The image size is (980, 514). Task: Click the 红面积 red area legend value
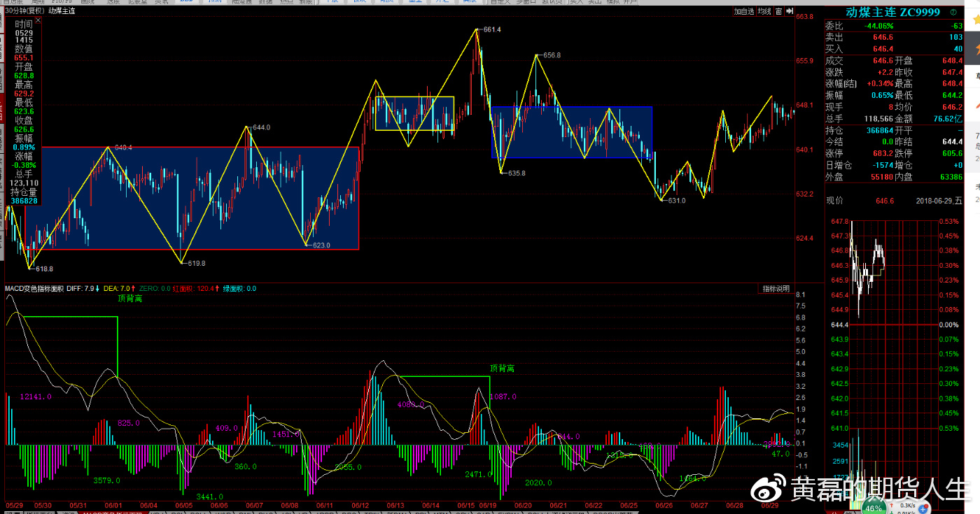click(195, 288)
